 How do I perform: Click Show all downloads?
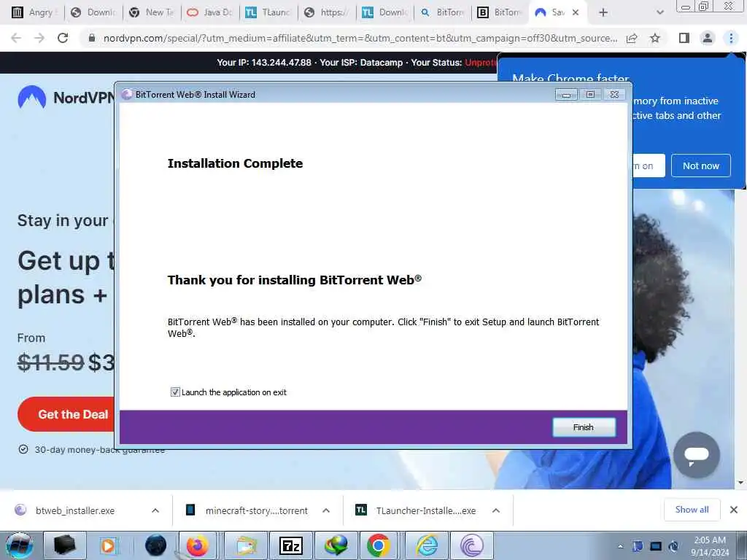click(692, 510)
